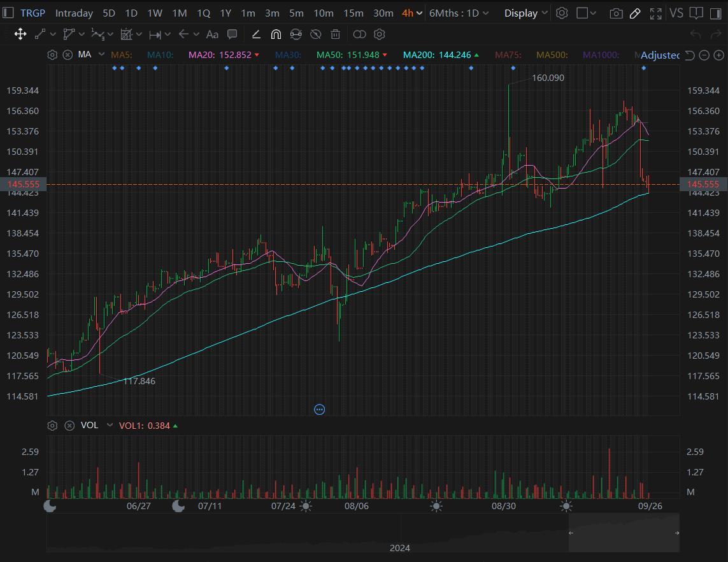The image size is (728, 562).
Task: Click the redo arrow
Action: pos(715,34)
